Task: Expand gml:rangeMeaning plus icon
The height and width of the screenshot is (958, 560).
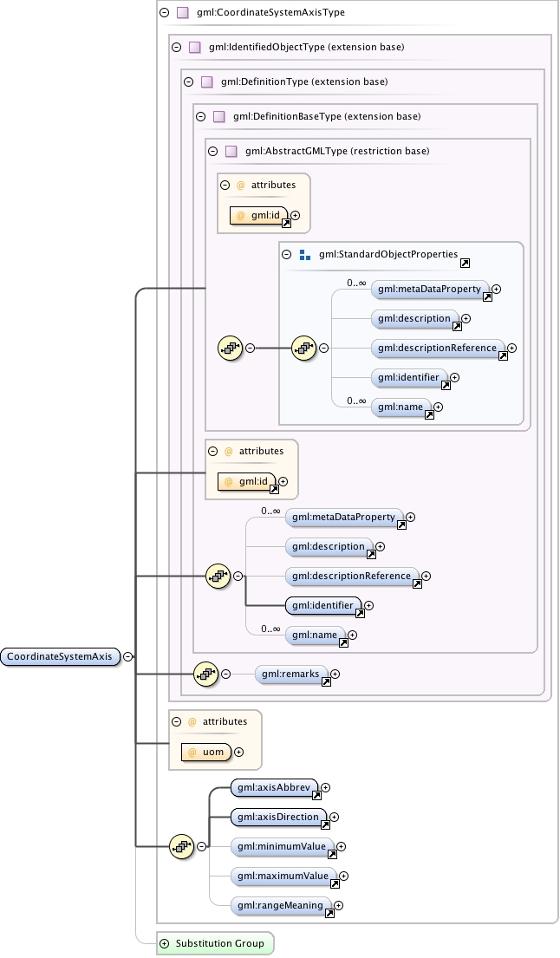Action: (338, 905)
